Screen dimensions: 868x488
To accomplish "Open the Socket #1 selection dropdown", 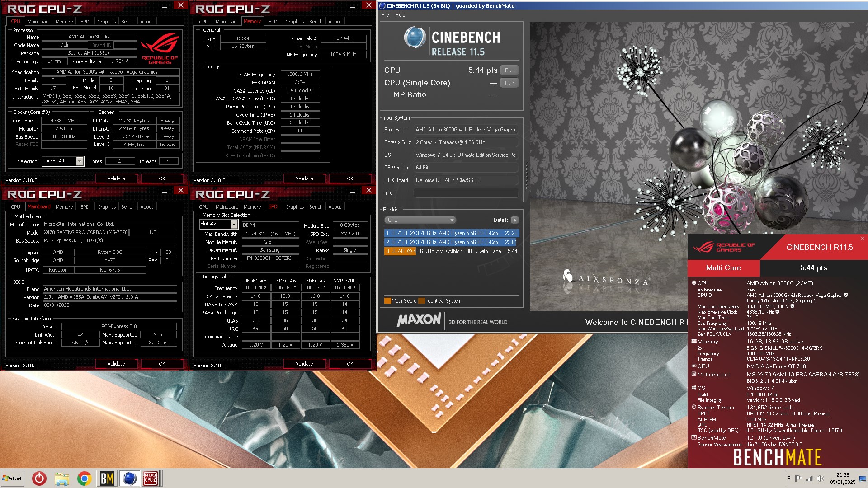I will pos(80,161).
